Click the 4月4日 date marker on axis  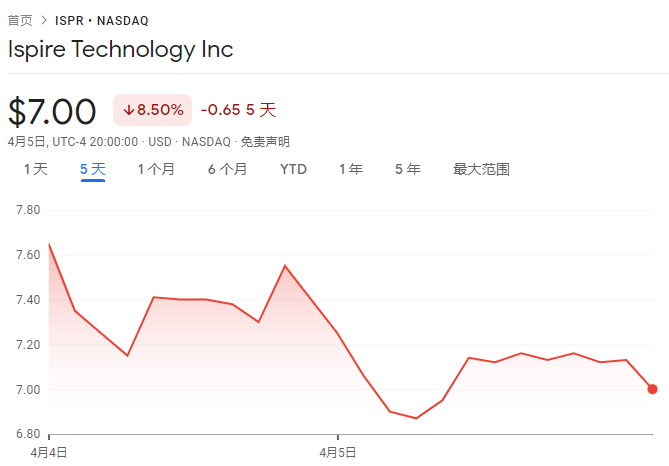coord(49,452)
